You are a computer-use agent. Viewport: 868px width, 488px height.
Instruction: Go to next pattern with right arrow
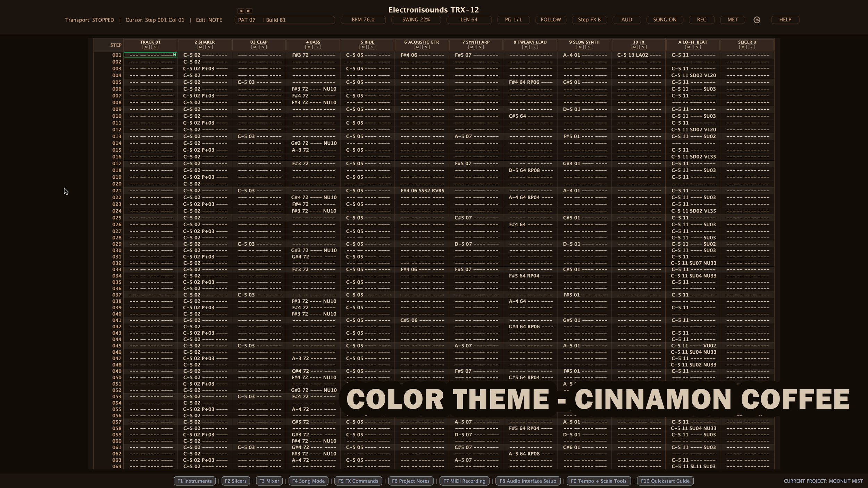(x=249, y=11)
